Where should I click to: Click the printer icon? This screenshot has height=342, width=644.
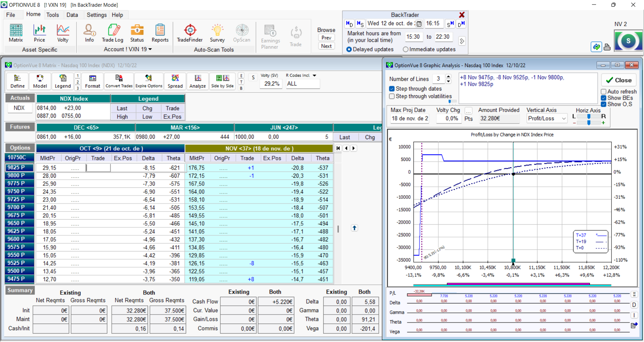click(x=607, y=47)
